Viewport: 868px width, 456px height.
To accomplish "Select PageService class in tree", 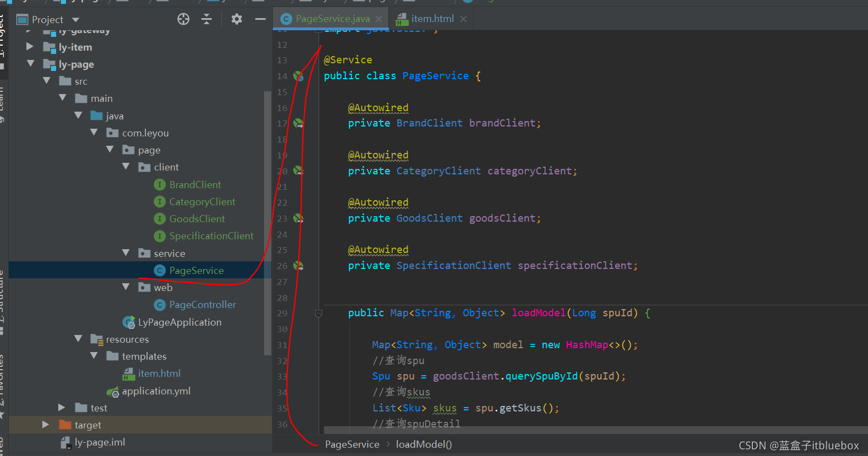I will [x=196, y=270].
